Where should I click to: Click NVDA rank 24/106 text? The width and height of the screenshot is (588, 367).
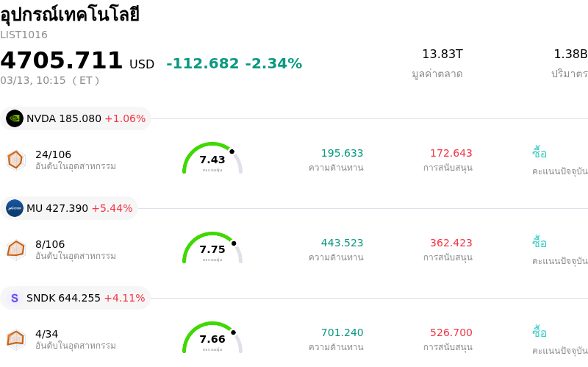click(x=53, y=154)
